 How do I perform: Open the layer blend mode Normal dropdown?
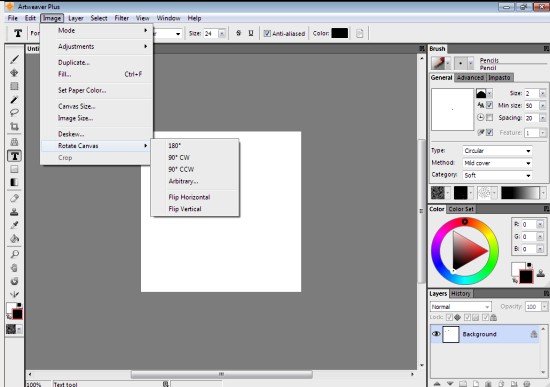pos(461,307)
